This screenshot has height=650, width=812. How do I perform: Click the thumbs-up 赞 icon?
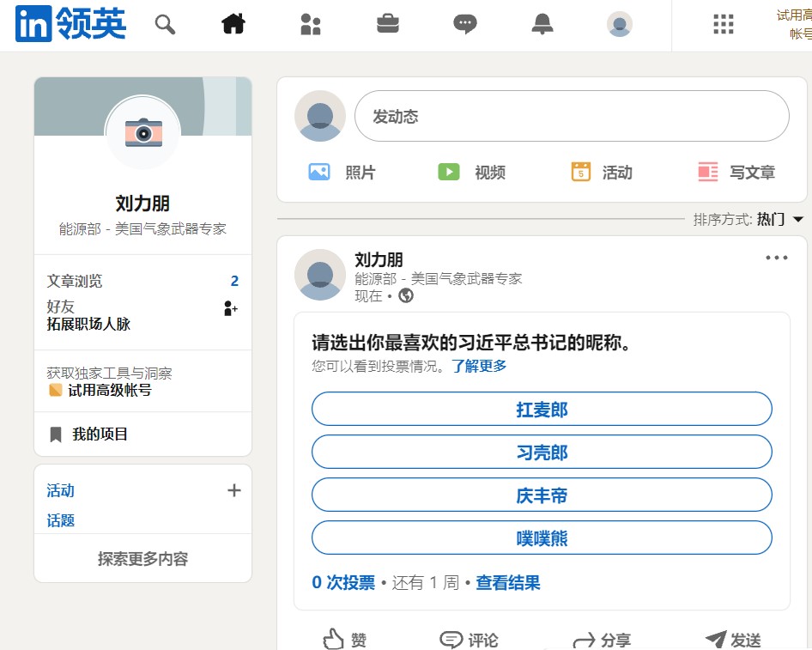[333, 639]
